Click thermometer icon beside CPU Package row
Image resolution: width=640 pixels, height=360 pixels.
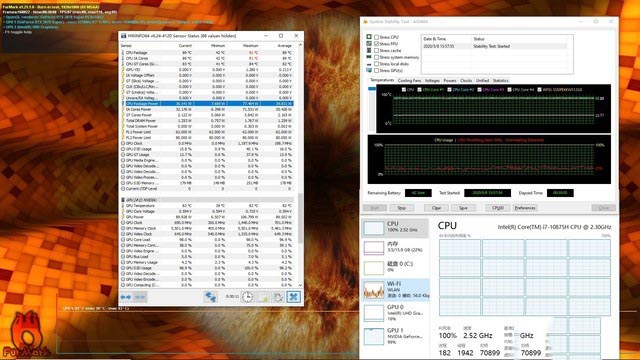tap(123, 53)
